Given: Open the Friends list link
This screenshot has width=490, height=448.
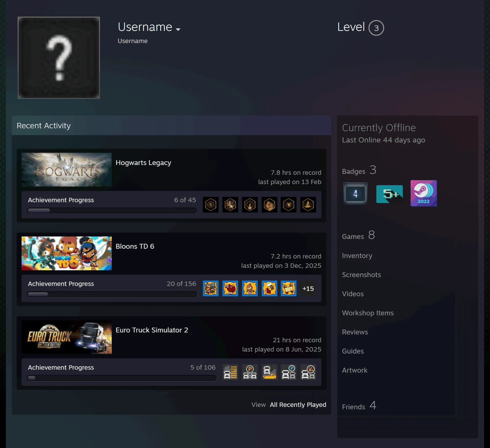Looking at the screenshot, I should (359, 406).
